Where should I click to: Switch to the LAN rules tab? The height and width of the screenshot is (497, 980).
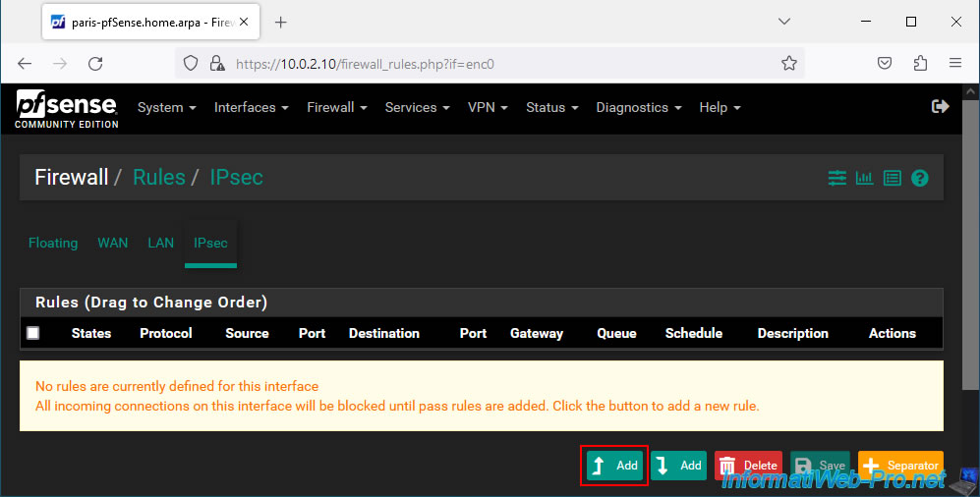pyautogui.click(x=160, y=243)
